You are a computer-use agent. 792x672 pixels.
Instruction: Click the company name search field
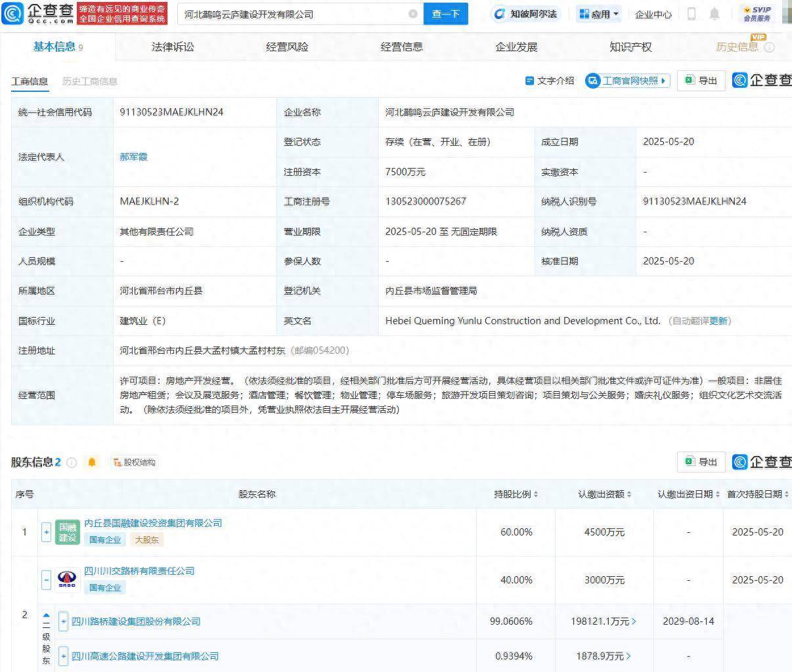point(292,14)
